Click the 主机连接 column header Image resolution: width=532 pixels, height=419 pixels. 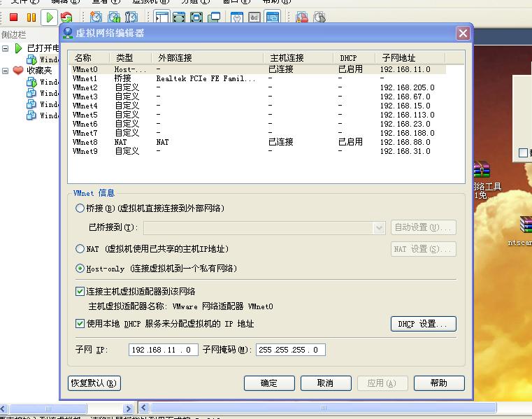click(299, 58)
